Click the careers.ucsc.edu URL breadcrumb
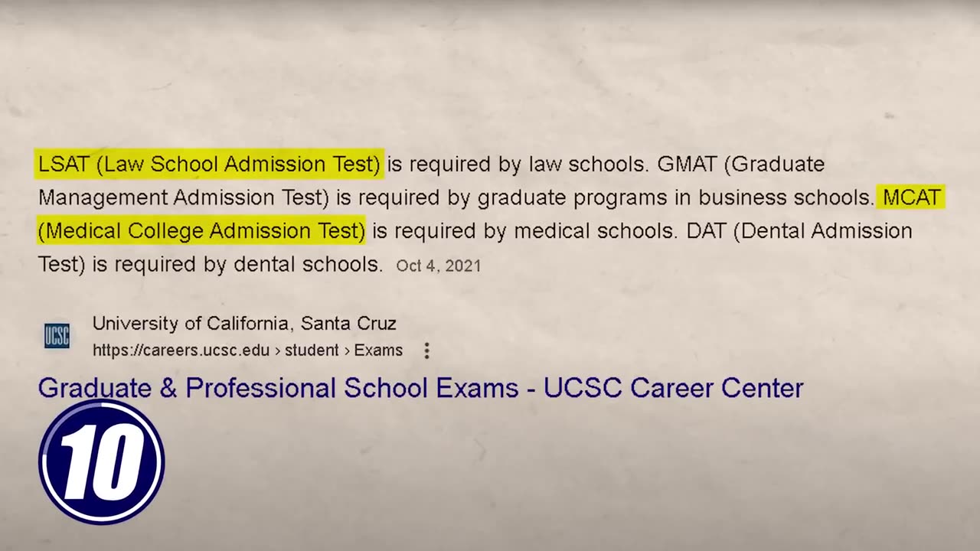980x551 pixels. [x=247, y=350]
